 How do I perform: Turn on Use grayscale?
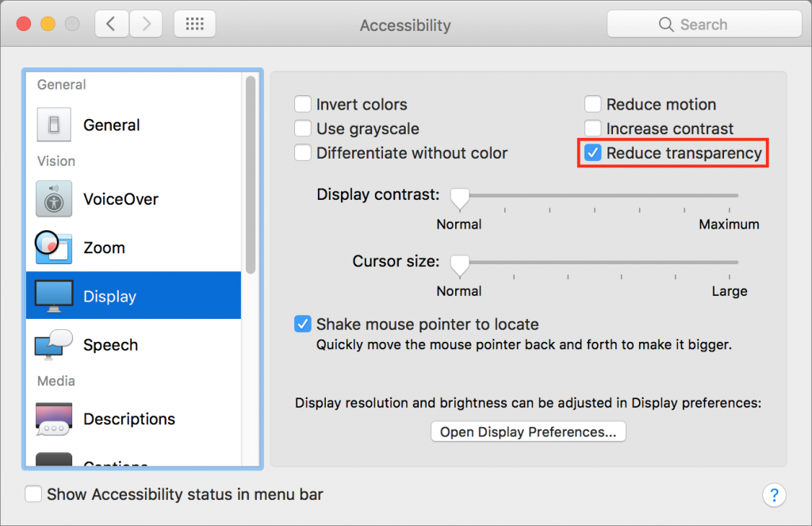point(302,128)
